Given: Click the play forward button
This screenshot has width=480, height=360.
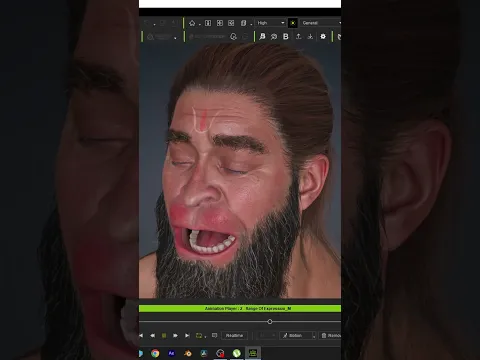Looking at the screenshot, I should point(175,335).
